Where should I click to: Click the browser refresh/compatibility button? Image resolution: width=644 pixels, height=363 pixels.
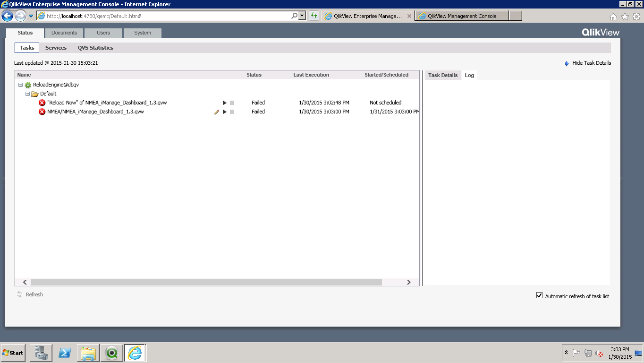point(314,16)
